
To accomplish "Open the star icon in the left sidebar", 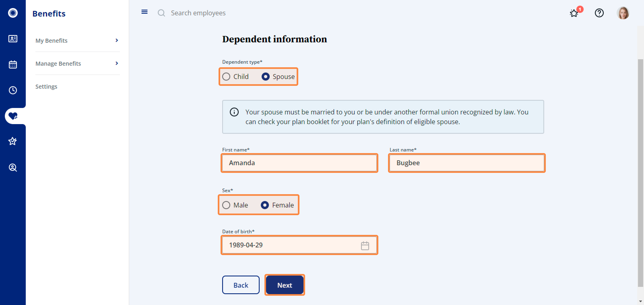I will [13, 141].
